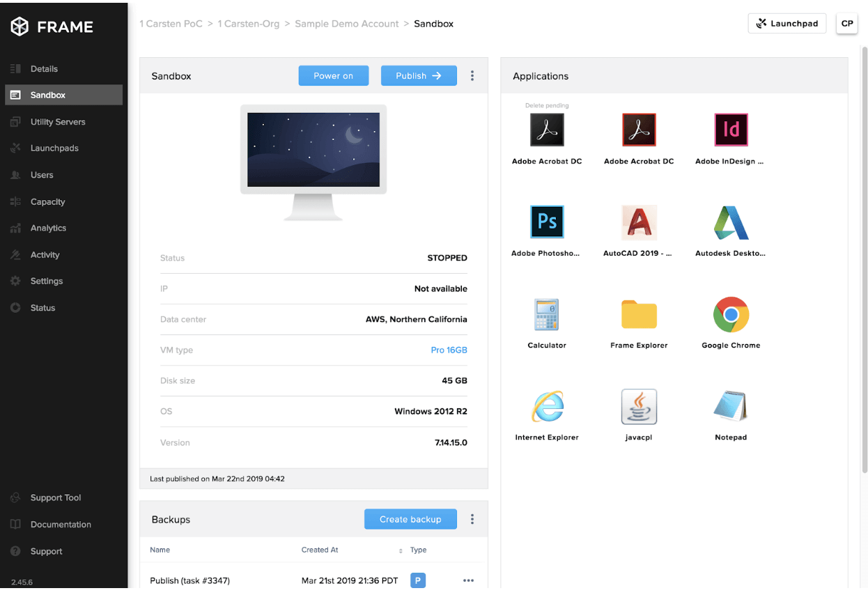Expand the Backups panel three-dot menu

pyautogui.click(x=472, y=519)
